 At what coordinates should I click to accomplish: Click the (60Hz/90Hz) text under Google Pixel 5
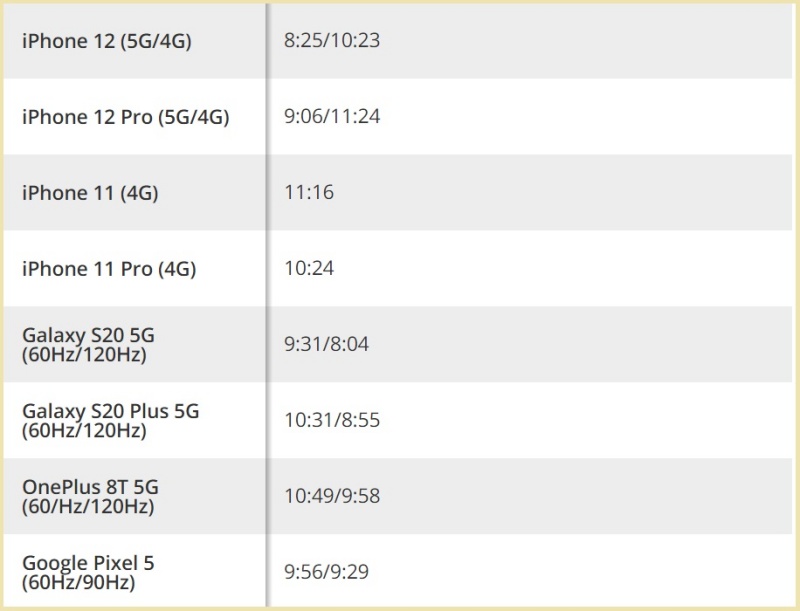[79, 582]
